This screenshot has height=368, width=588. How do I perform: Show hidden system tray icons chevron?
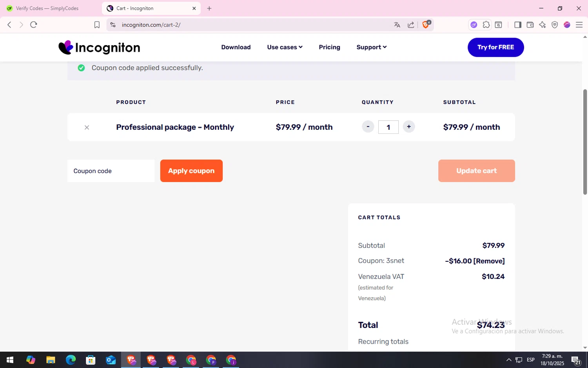(509, 360)
